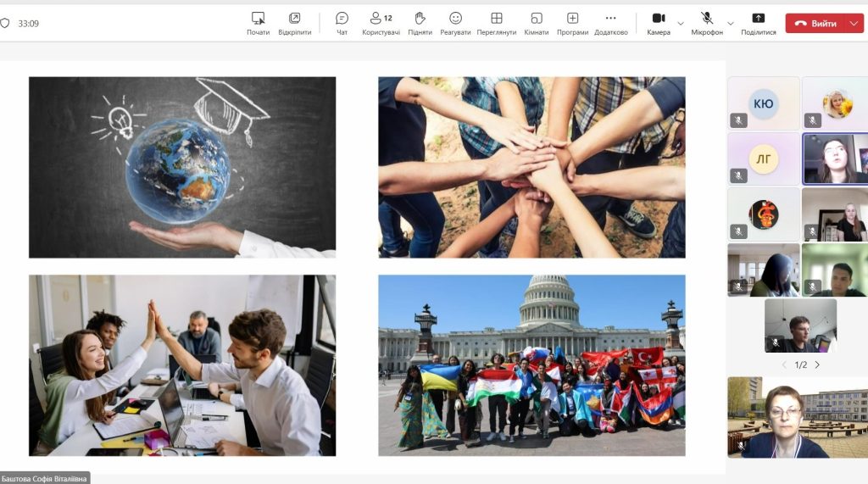The width and height of the screenshot is (868, 484).
Task: Open the Реагувати reactions menu
Action: click(x=455, y=23)
